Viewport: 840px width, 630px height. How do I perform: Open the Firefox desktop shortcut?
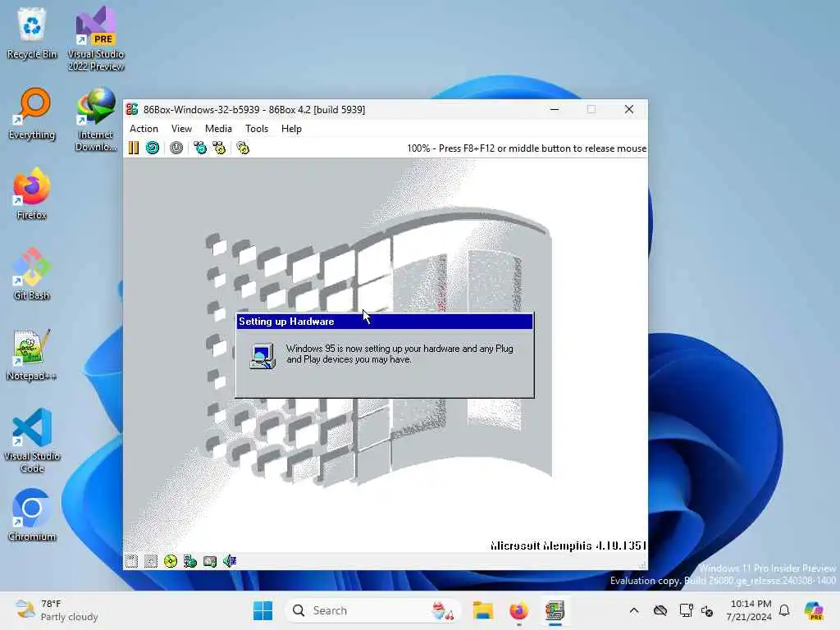coord(32,194)
